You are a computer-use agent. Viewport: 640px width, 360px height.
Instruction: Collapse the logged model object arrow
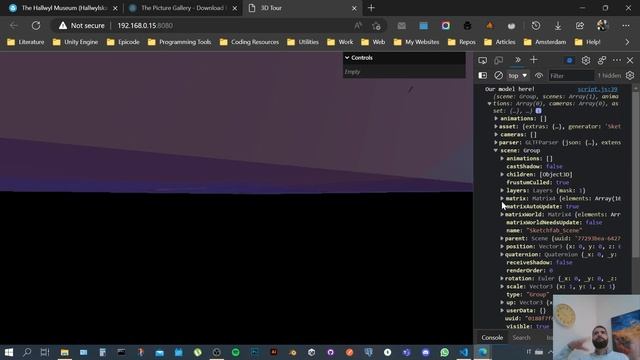489,104
